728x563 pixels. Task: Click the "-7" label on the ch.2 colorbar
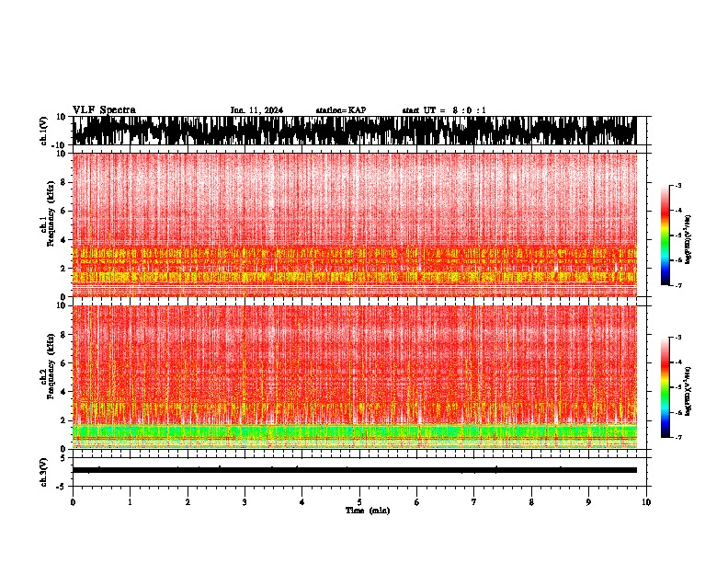coord(677,437)
